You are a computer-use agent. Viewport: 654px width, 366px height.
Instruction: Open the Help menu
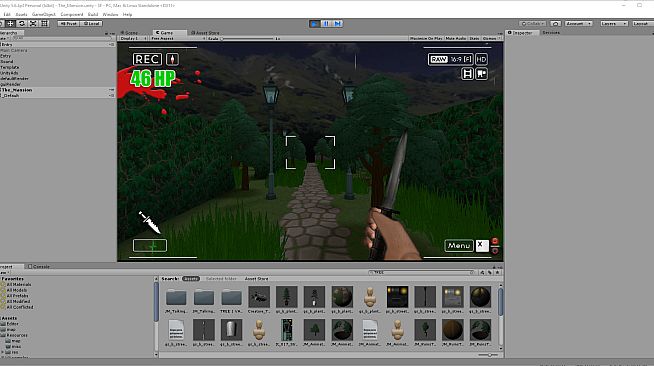pyautogui.click(x=128, y=15)
